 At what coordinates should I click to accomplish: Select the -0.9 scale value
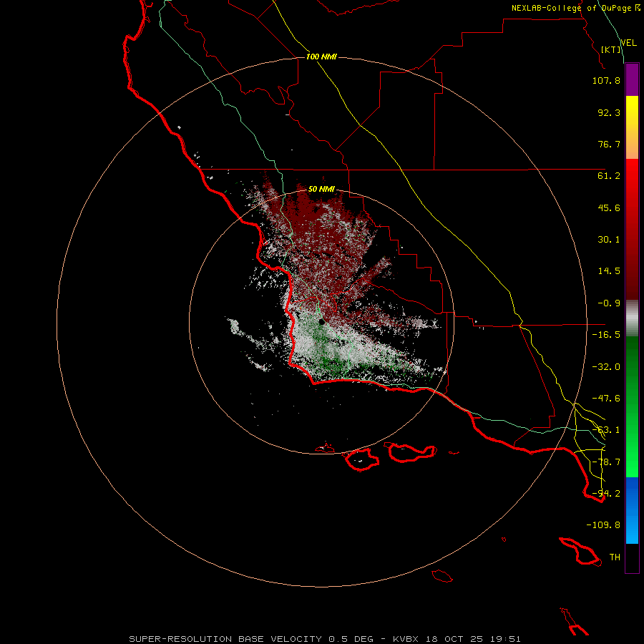pyautogui.click(x=609, y=303)
